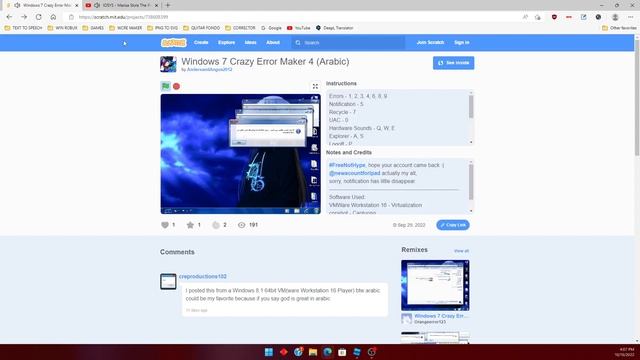This screenshot has height=360, width=640.
Task: Click the red shield extension icon
Action: (554, 17)
